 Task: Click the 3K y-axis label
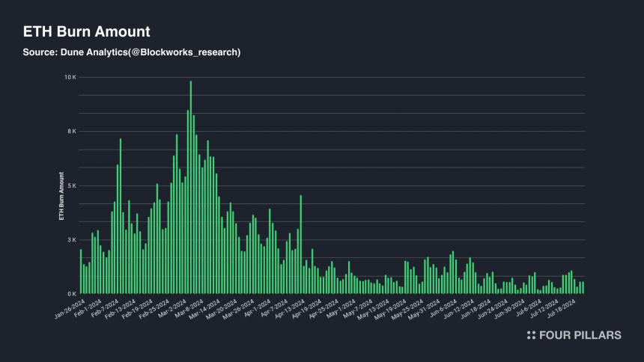(x=72, y=239)
